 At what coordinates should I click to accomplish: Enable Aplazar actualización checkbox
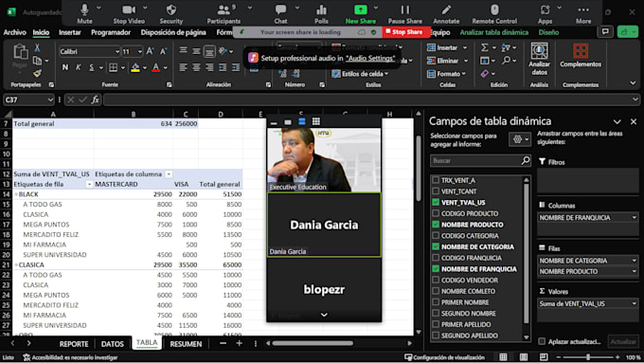(542, 341)
